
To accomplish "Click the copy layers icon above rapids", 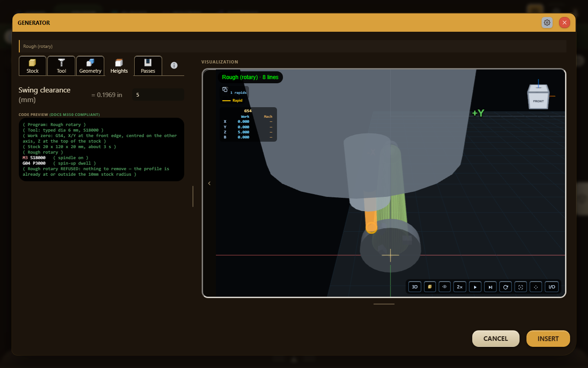I will [x=225, y=90].
